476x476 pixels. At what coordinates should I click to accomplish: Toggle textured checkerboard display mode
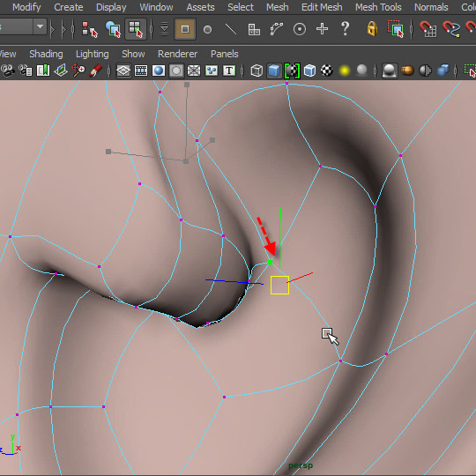click(327, 71)
